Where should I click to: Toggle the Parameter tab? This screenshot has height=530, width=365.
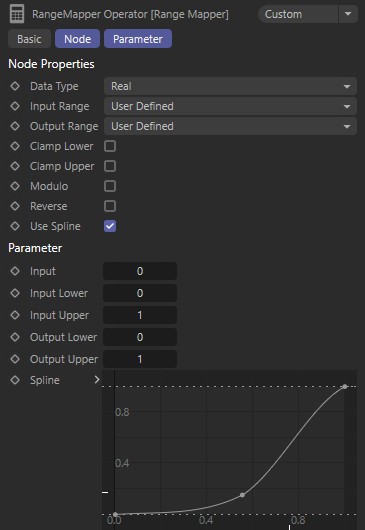point(138,39)
